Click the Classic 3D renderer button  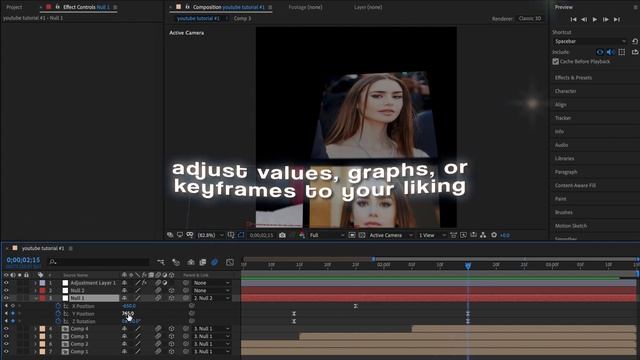pyautogui.click(x=530, y=18)
